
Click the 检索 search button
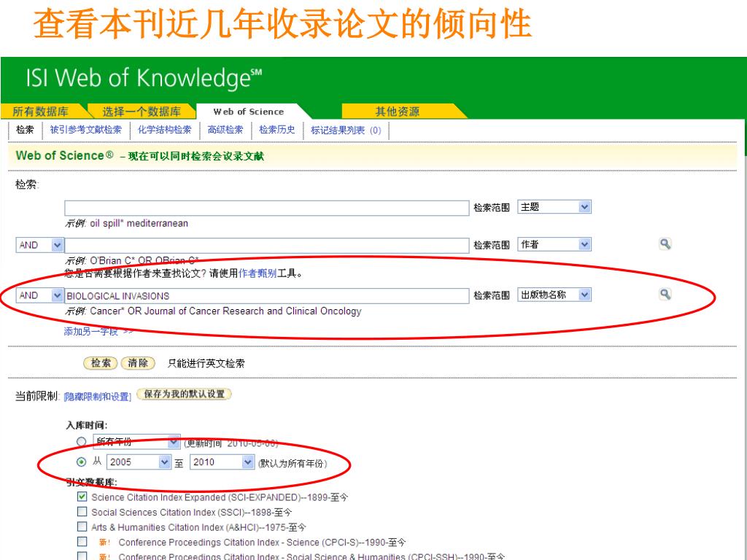[101, 363]
